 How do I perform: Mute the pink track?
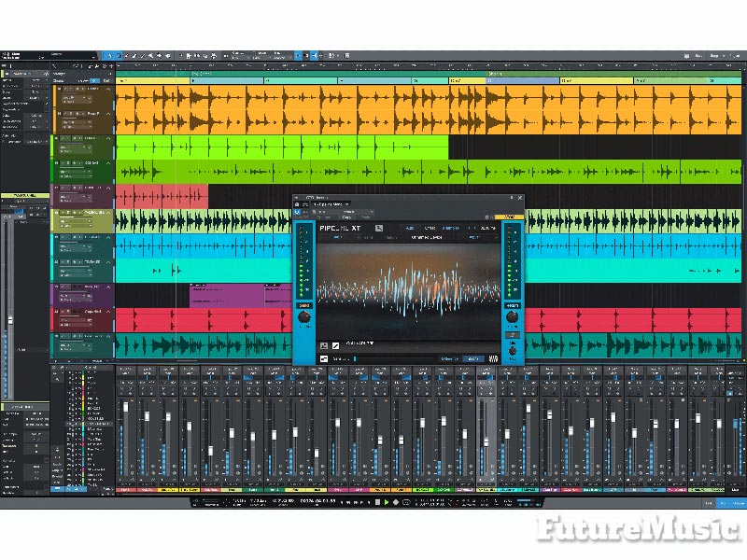click(63, 189)
